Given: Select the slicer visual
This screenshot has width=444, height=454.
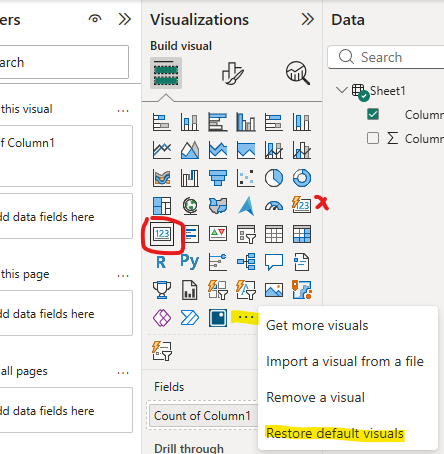Looking at the screenshot, I should coord(246,234).
